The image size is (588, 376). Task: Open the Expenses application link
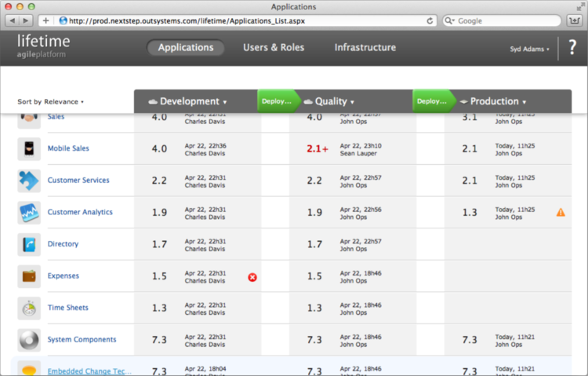[64, 276]
